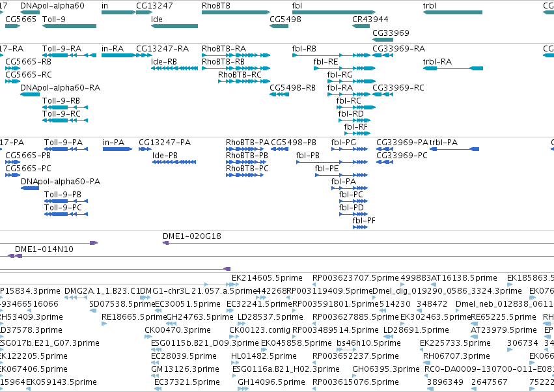Image resolution: width=554 pixels, height=392 pixels.
Task: Select the RhoBTB-PC protein label
Action: pyautogui.click(x=247, y=169)
